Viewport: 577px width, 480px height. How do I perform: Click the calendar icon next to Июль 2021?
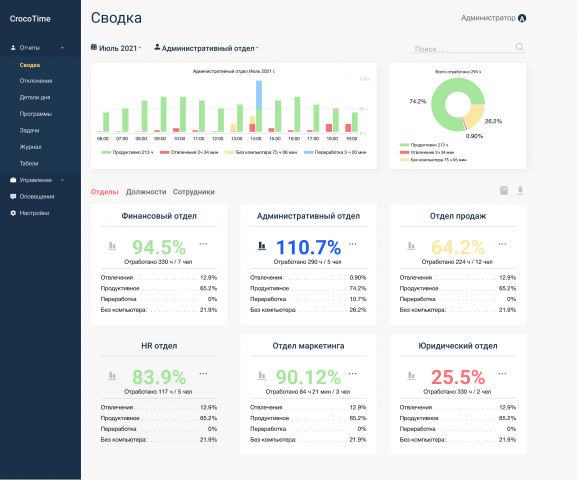94,47
